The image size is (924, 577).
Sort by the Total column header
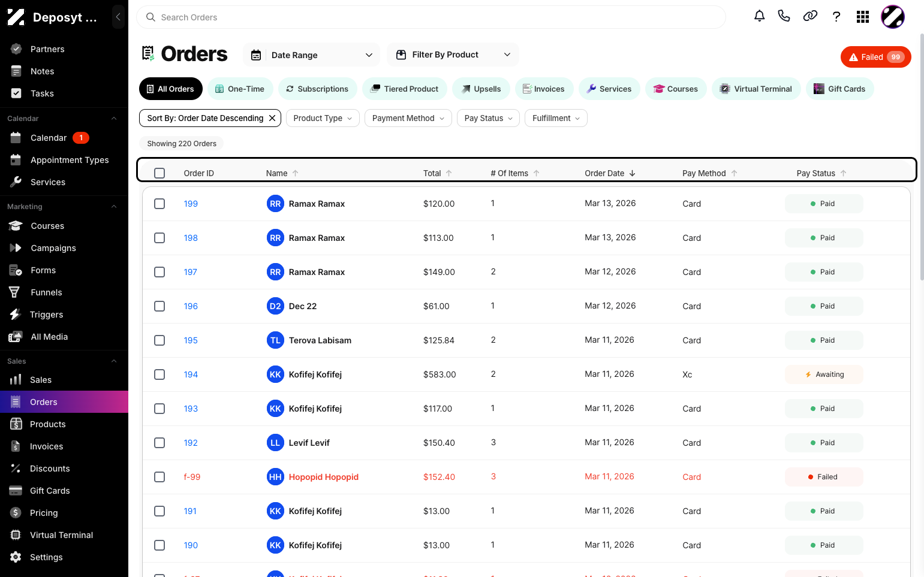click(437, 173)
